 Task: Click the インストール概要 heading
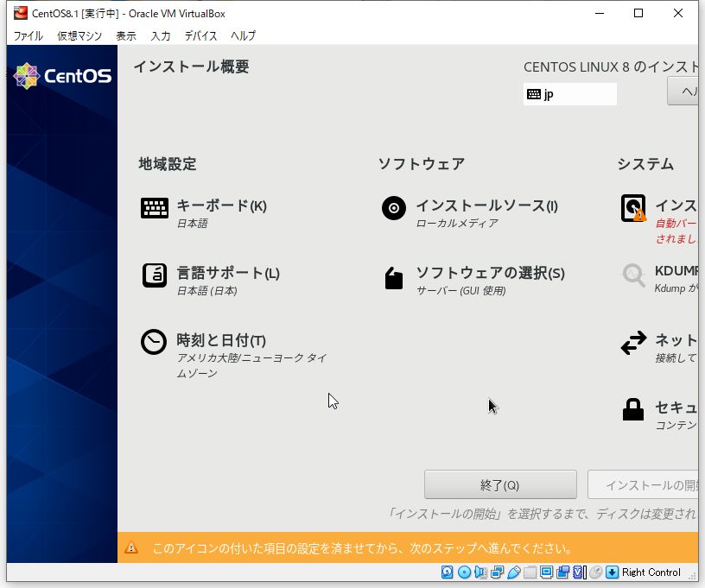192,66
